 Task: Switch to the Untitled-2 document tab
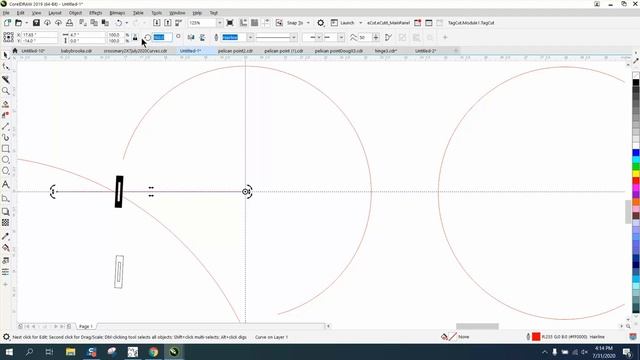pos(426,51)
